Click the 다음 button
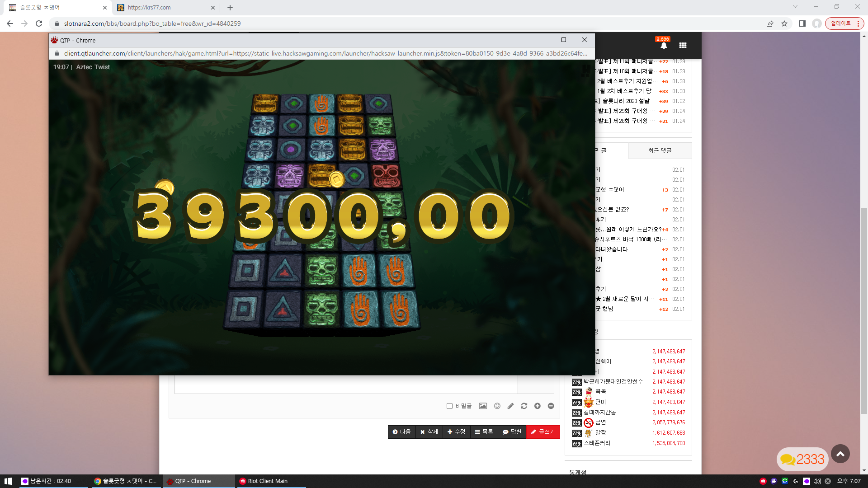Screen dimensions: 868x488 401,432
